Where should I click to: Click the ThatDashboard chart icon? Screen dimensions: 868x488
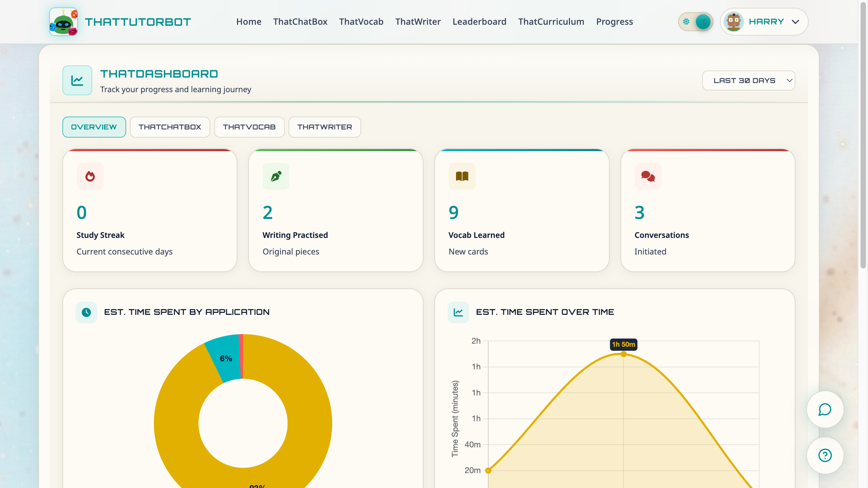pos(77,80)
